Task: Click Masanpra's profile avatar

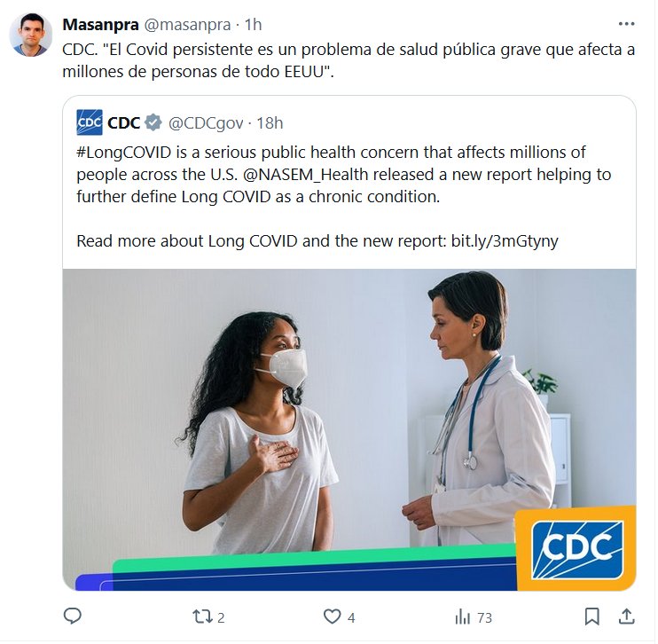Action: click(x=30, y=35)
